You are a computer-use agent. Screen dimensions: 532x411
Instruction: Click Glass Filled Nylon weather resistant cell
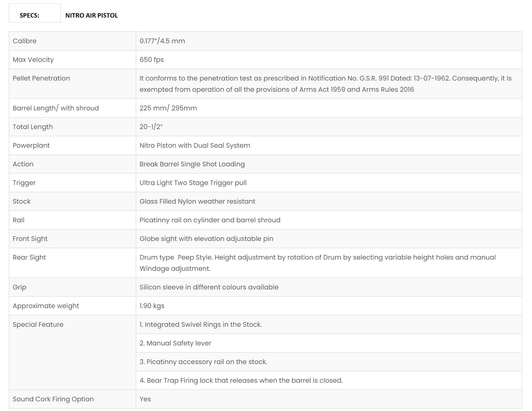coord(198,201)
